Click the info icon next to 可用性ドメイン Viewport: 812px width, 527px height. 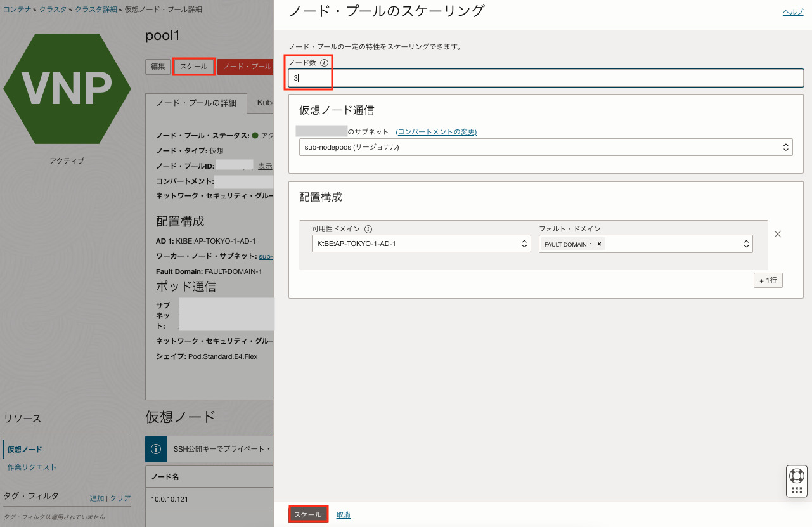tap(367, 229)
